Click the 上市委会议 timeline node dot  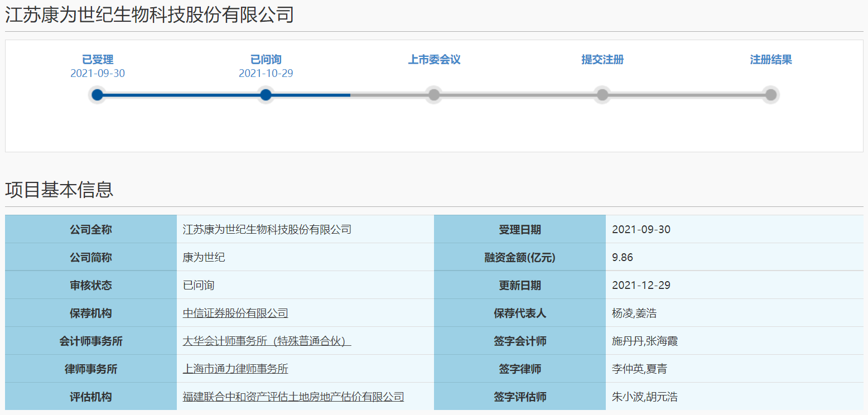434,95
